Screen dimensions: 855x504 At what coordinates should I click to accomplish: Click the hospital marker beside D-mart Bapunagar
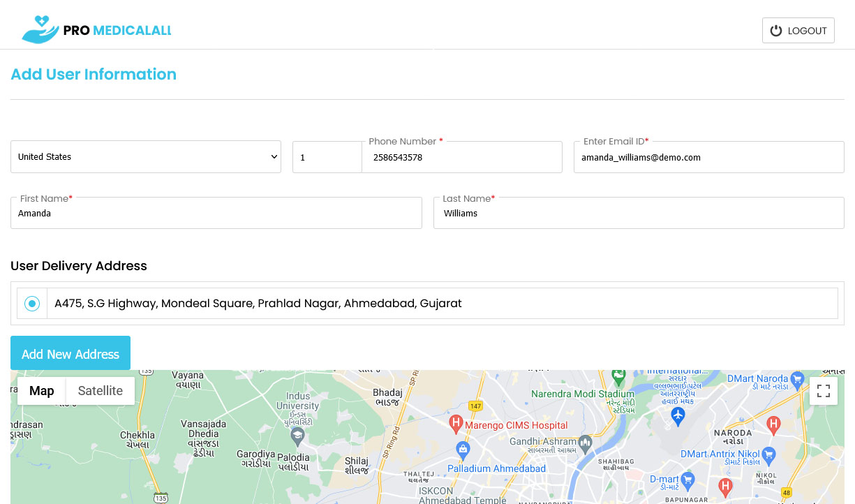[x=726, y=487]
